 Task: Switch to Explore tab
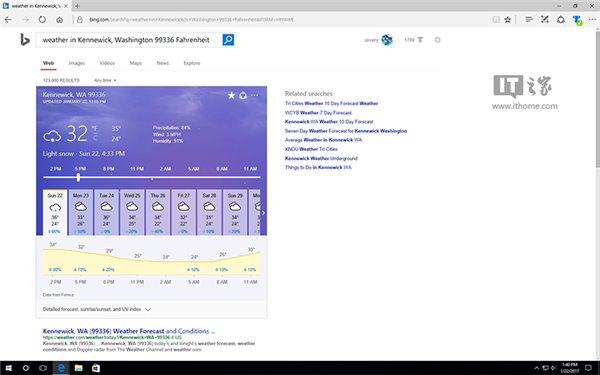tap(192, 63)
